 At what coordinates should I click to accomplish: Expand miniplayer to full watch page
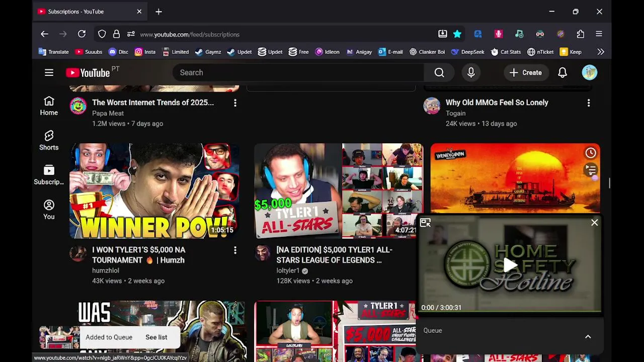pyautogui.click(x=426, y=223)
